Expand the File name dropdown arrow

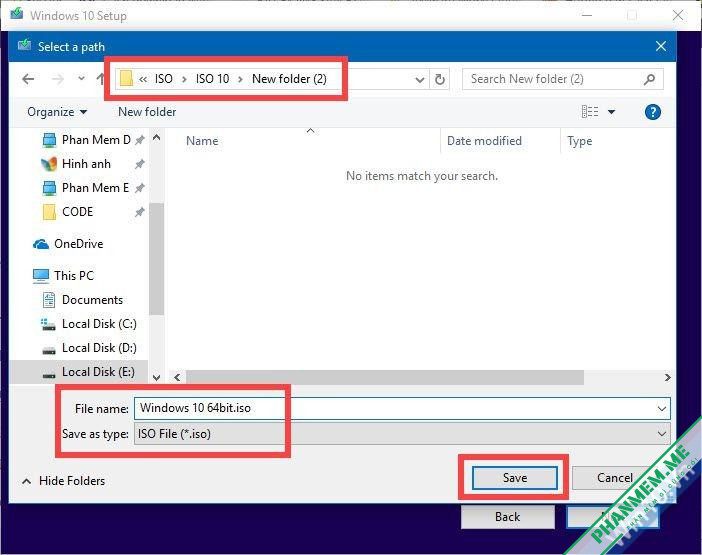(x=662, y=409)
